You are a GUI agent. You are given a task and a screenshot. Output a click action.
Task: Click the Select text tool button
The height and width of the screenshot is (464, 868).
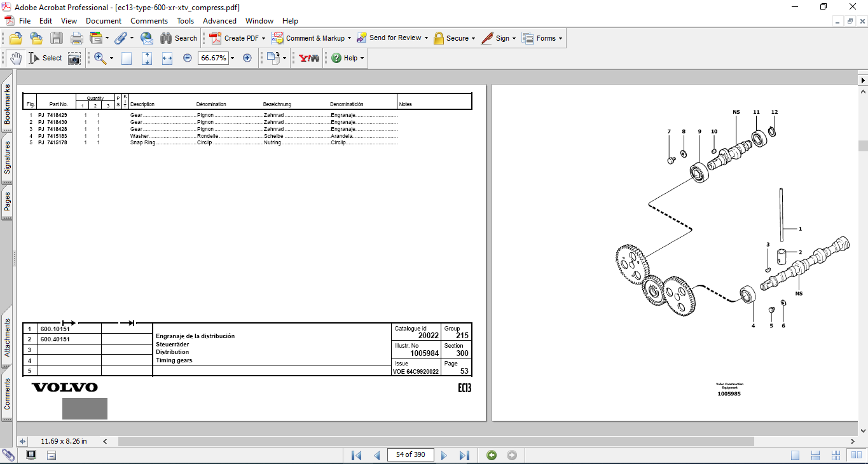coord(45,58)
